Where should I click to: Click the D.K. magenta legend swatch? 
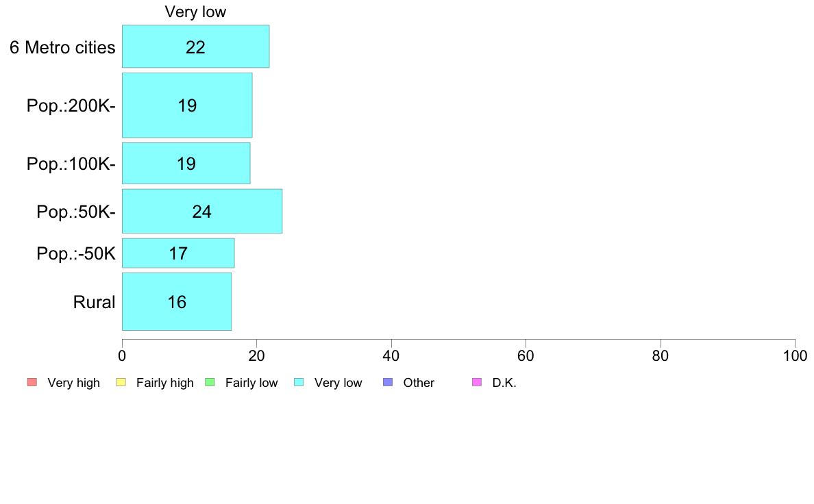[x=477, y=383]
